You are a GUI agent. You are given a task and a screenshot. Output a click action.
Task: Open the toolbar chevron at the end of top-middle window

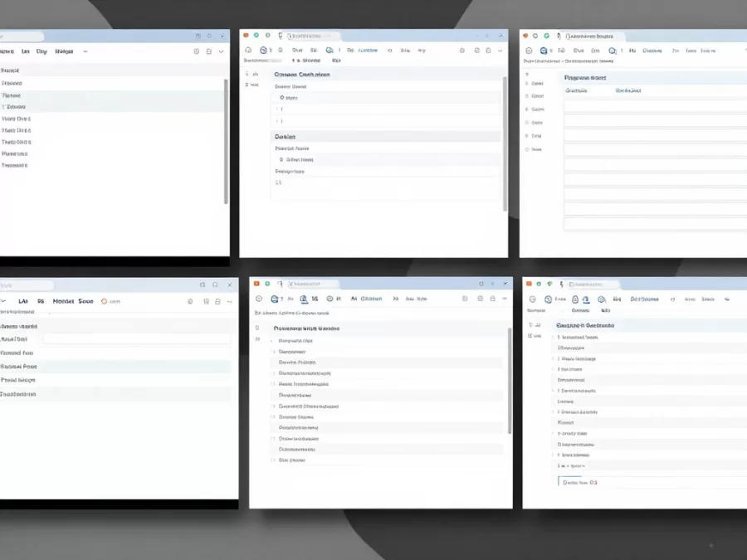[500, 51]
